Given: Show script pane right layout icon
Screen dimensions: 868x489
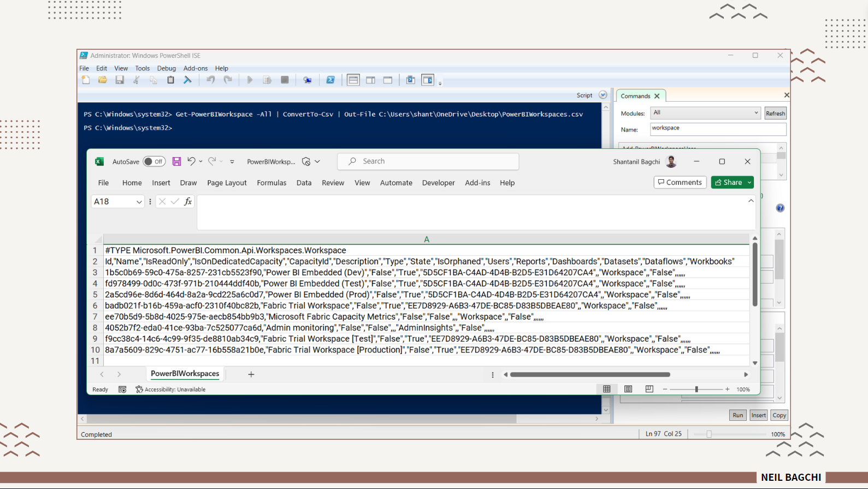Looking at the screenshot, I should (x=371, y=80).
